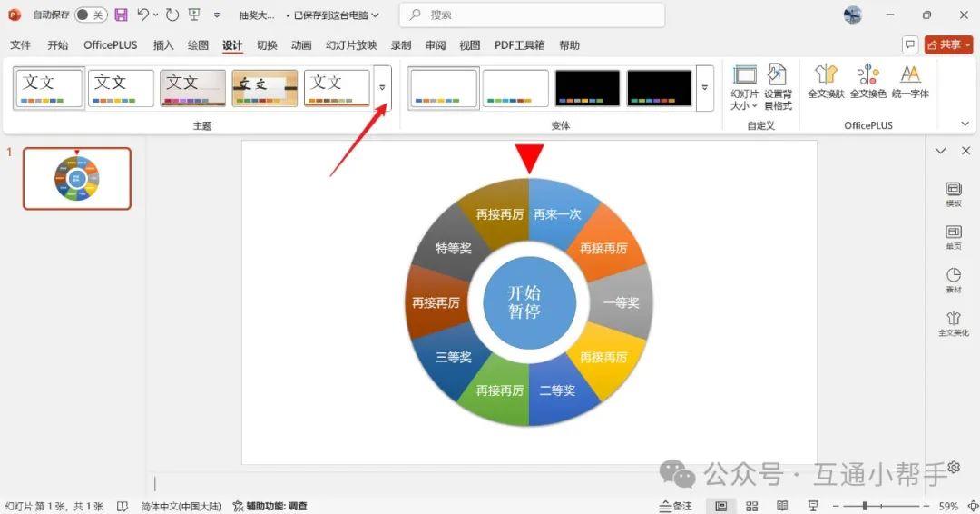
Task: Switch to Reading view icon in status bar
Action: click(782, 506)
